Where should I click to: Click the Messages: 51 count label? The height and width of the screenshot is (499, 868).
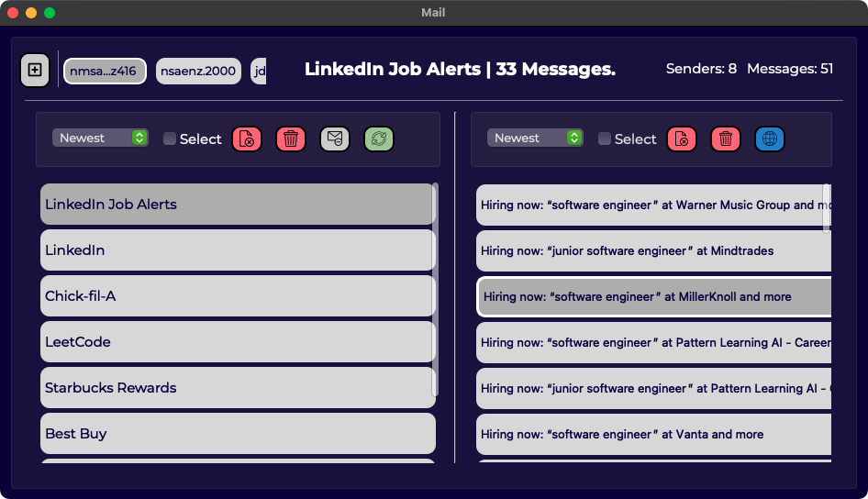click(790, 69)
